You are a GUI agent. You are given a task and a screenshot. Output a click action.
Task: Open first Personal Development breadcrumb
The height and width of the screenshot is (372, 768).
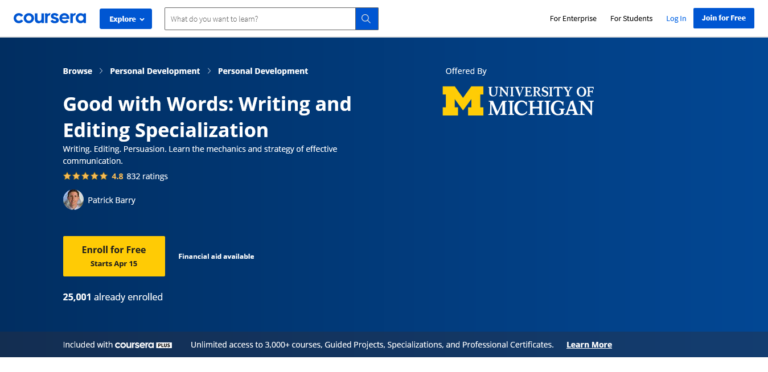coord(155,71)
